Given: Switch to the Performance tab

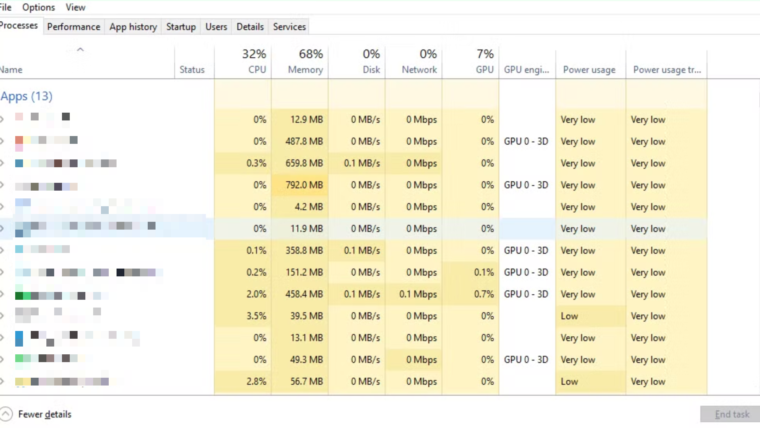Looking at the screenshot, I should pos(73,27).
